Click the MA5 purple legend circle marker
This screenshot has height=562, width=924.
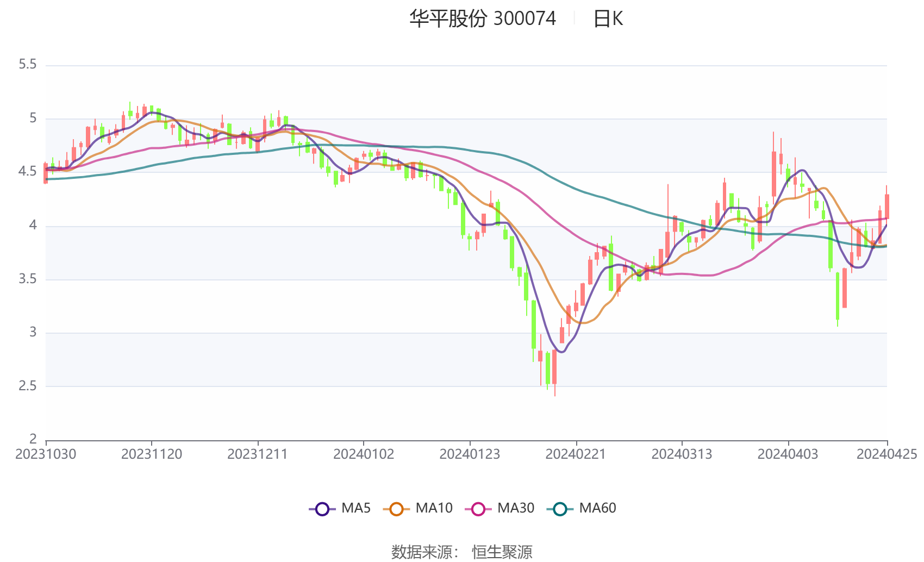[322, 509]
